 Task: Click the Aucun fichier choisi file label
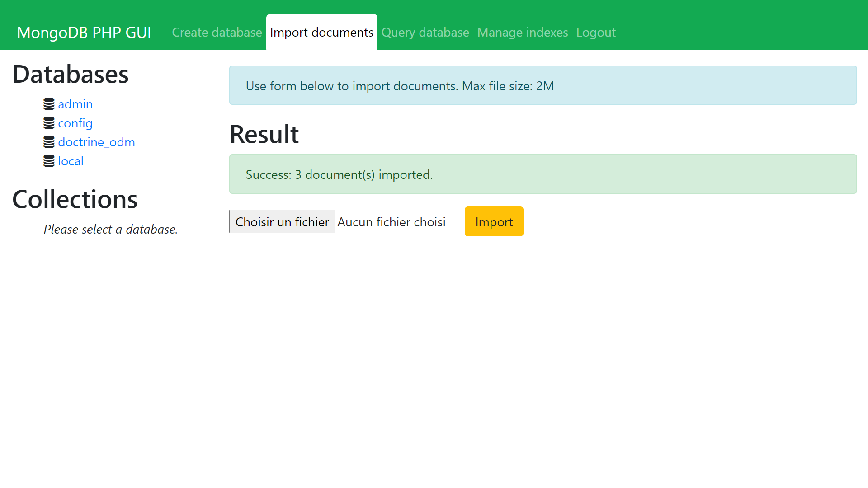coord(392,222)
